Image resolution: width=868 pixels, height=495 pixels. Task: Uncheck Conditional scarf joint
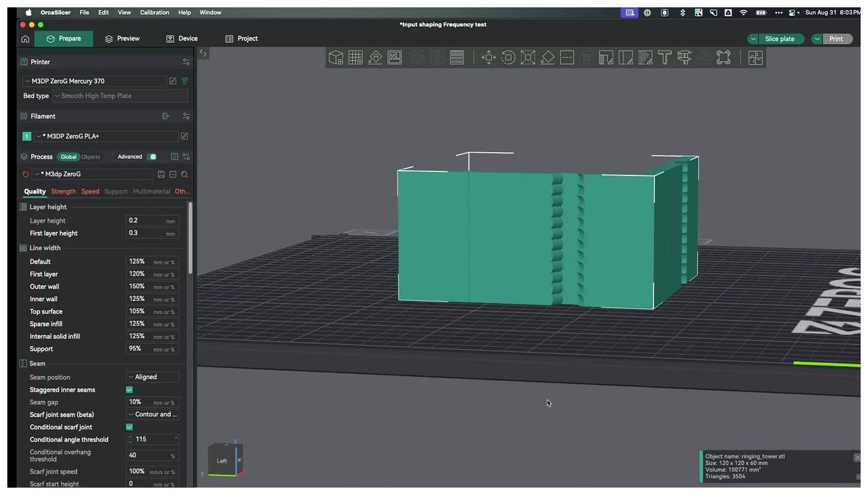pyautogui.click(x=129, y=427)
